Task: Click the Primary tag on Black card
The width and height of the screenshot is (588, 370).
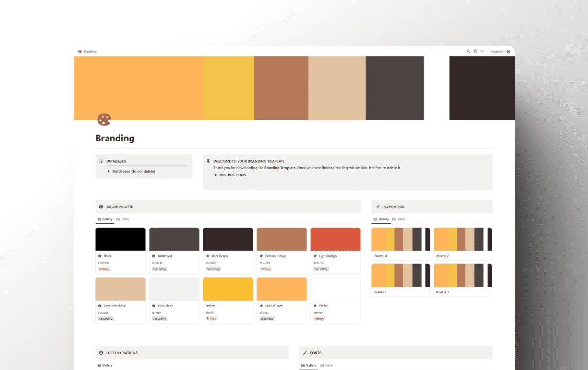Action: pos(104,269)
